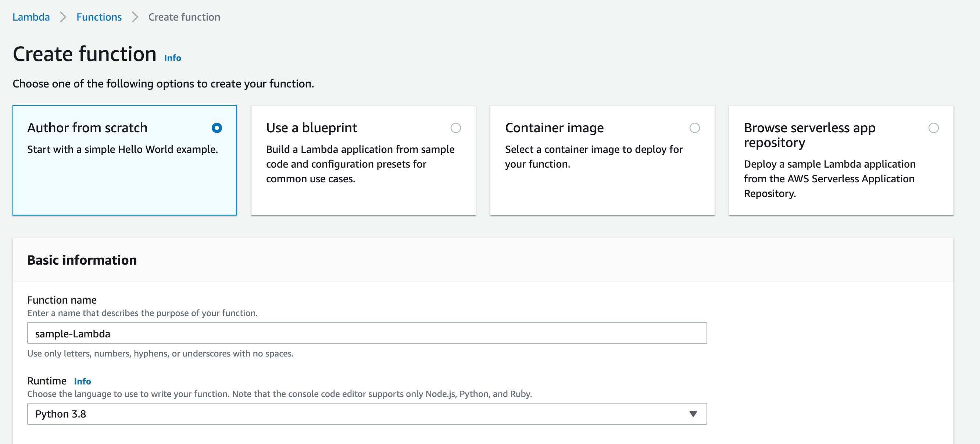Choose the Container image radio button

click(694, 128)
